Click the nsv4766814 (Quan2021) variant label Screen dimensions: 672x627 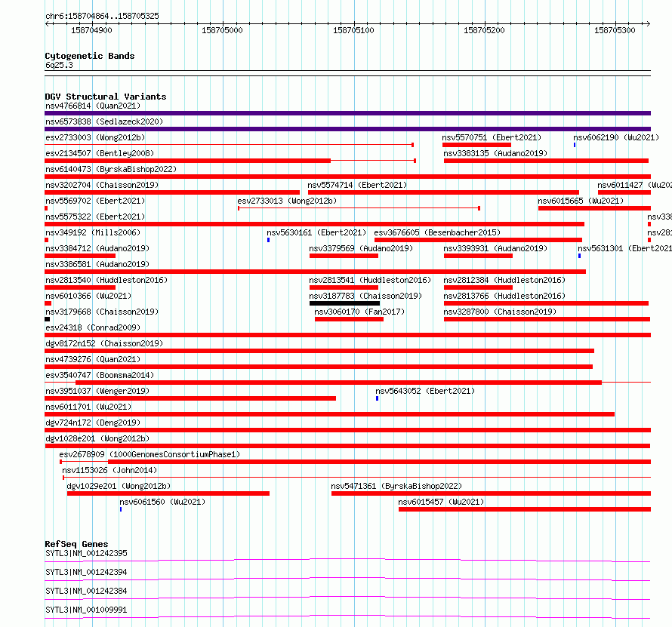[x=93, y=106]
